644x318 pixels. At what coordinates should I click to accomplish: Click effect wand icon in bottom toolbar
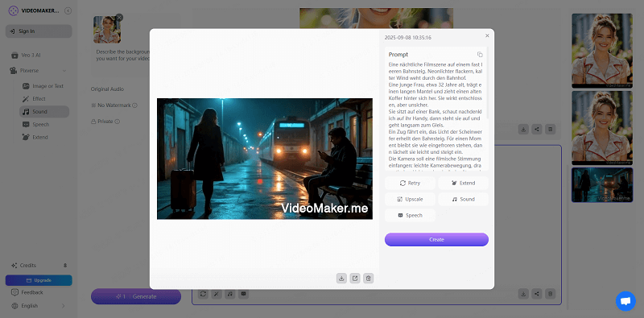point(217,294)
